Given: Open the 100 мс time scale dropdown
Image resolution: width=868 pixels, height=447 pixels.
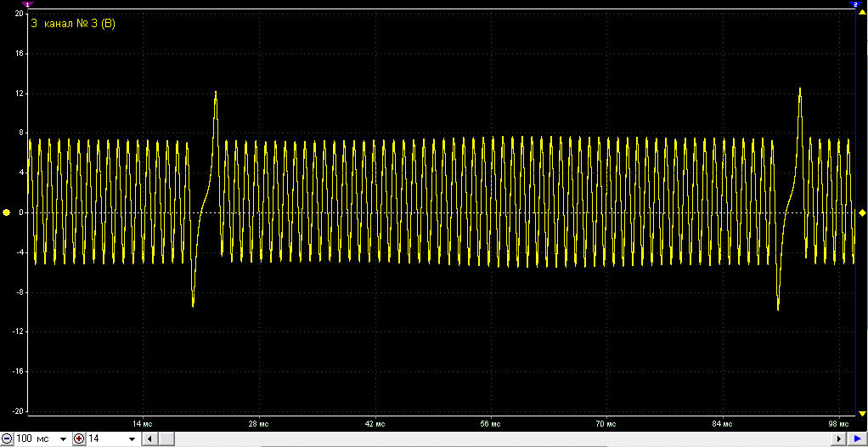Looking at the screenshot, I should tap(63, 439).
